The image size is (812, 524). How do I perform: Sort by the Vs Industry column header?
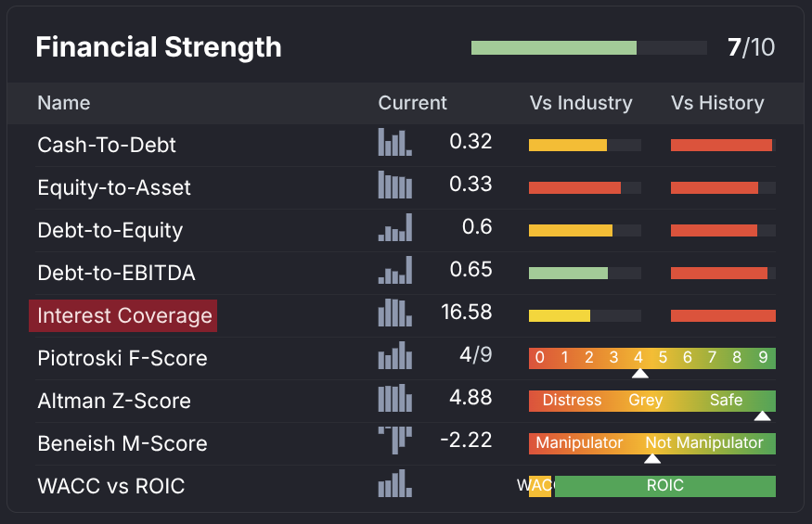tap(580, 103)
